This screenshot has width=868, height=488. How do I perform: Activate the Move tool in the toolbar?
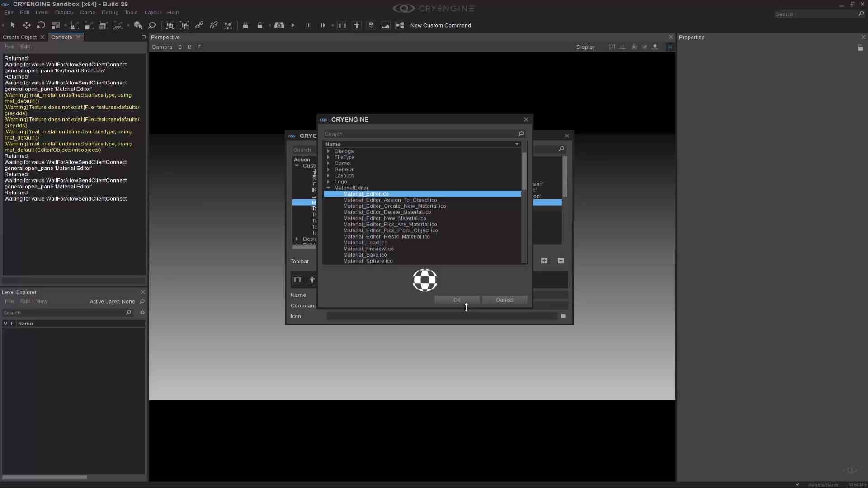(x=27, y=25)
